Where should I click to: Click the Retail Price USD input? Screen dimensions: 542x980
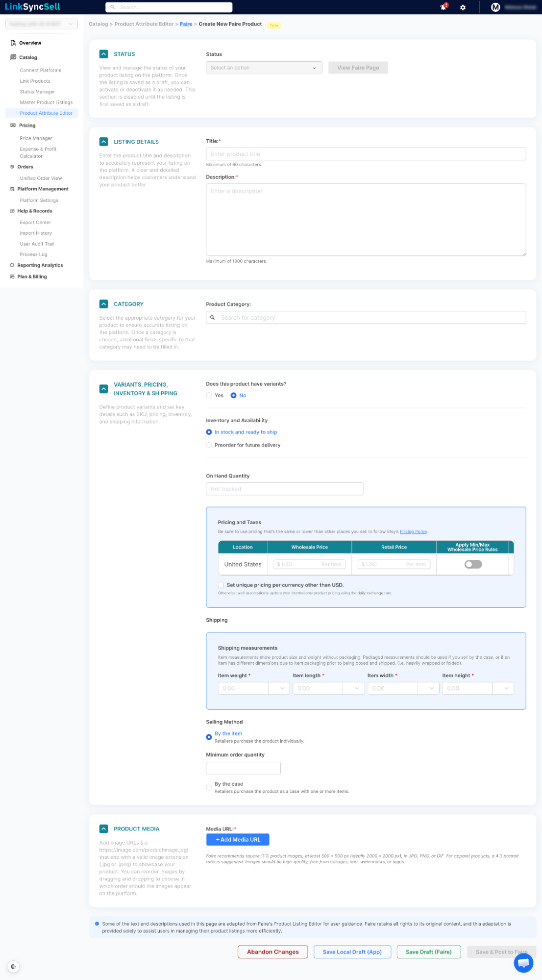coord(394,564)
